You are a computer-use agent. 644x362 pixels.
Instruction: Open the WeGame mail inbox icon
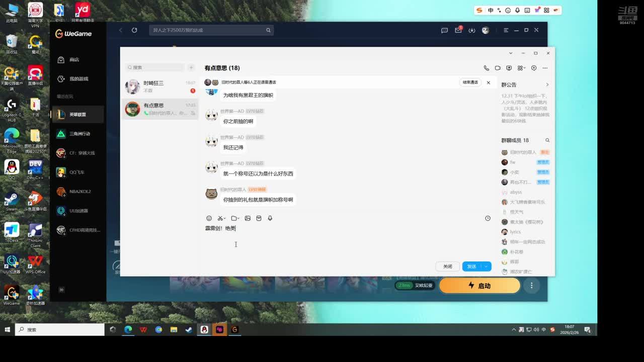(458, 30)
